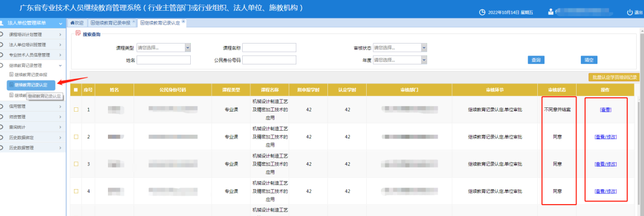This screenshot has height=216, width=644.
Task: Click the clock icon beside the date
Action: pyautogui.click(x=482, y=13)
